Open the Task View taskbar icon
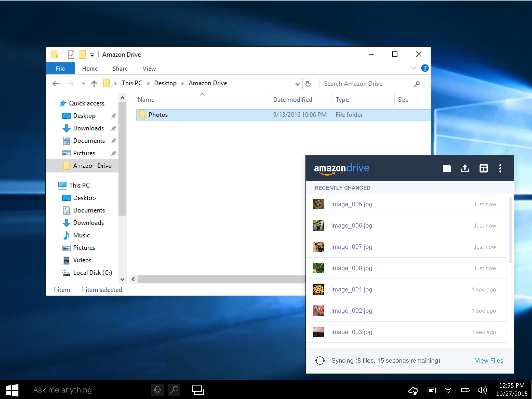Image resolution: width=532 pixels, height=399 pixels. [x=198, y=390]
